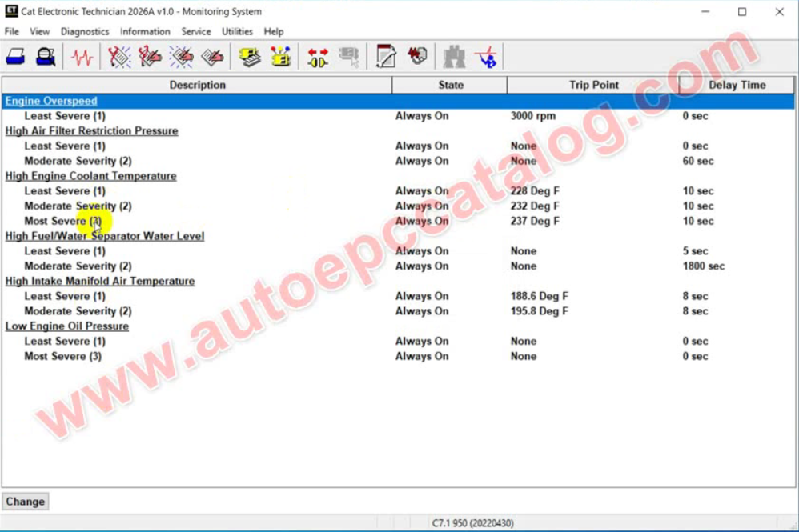Open the Utilities menu
Viewport: 799px width, 532px height.
click(x=237, y=31)
